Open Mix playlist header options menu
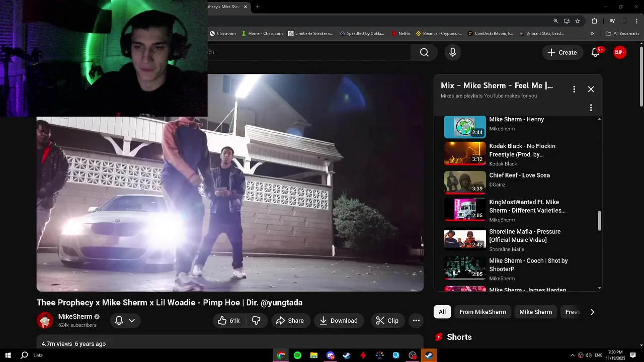 (574, 89)
